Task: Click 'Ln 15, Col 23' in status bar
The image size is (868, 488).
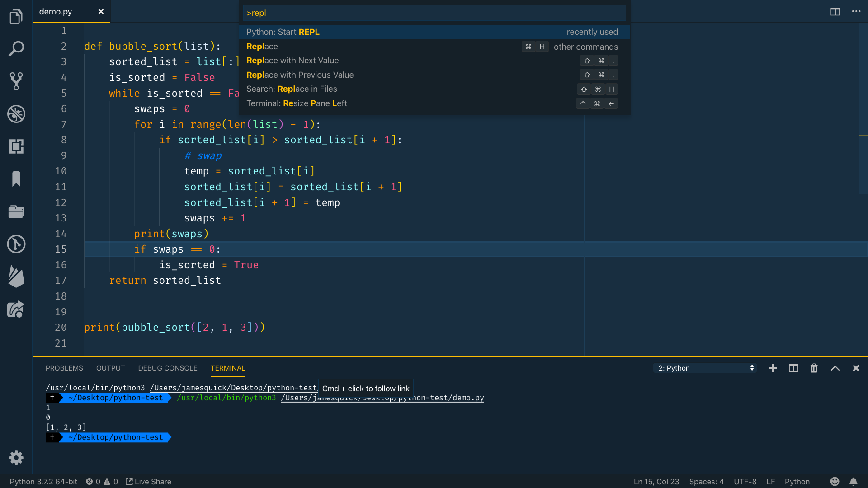Action: (x=656, y=482)
